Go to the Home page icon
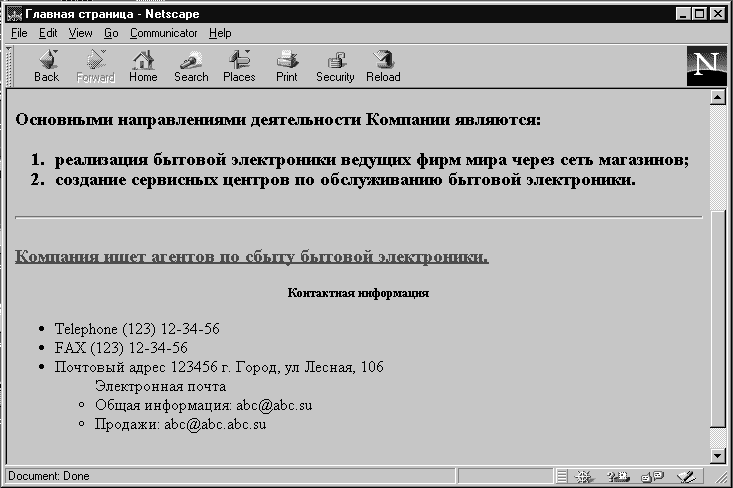 (x=143, y=66)
